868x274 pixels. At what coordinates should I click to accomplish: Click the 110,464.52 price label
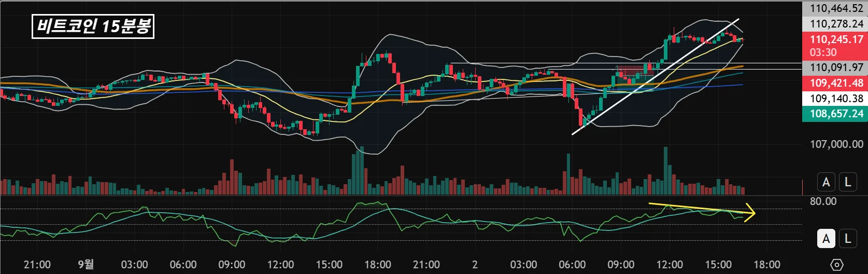[836, 8]
